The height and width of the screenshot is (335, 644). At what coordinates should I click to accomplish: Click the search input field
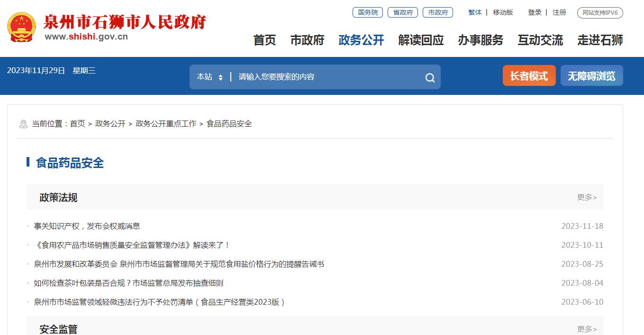coord(327,77)
